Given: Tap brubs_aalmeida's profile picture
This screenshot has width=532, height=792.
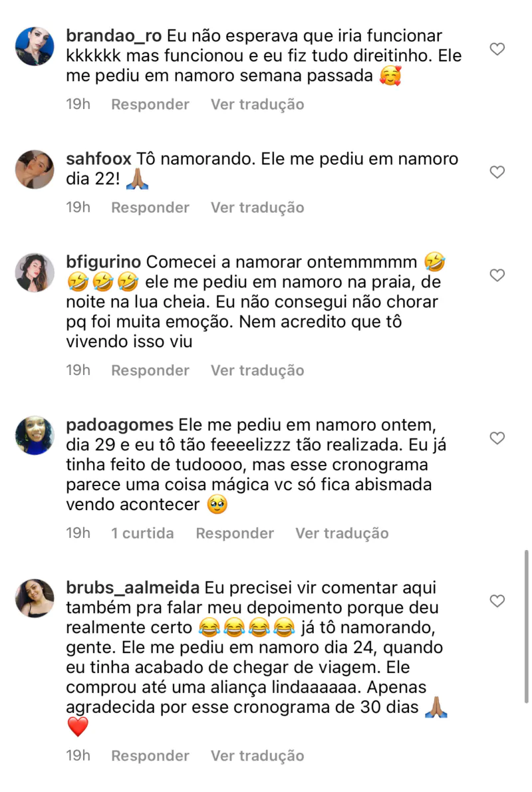Looking at the screenshot, I should point(35,598).
